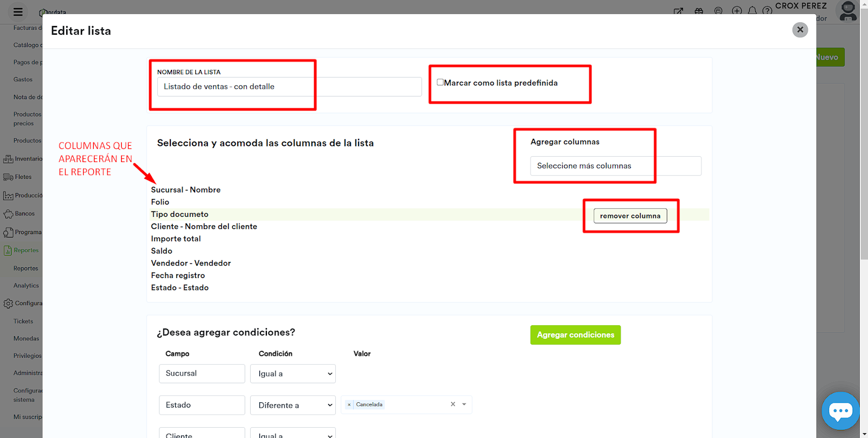This screenshot has height=438, width=868.
Task: Open the Estado 'Diferente a' condition dropdown
Action: click(293, 405)
